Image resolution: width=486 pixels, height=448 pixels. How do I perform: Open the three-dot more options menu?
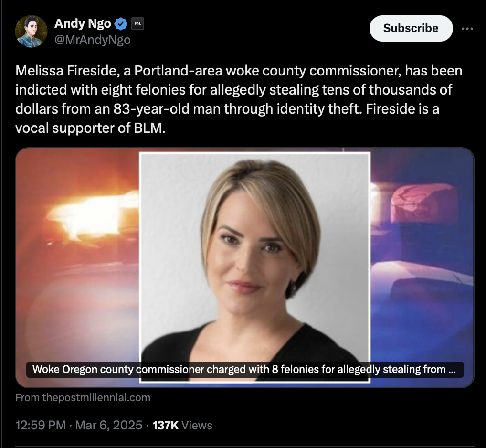pos(467,29)
